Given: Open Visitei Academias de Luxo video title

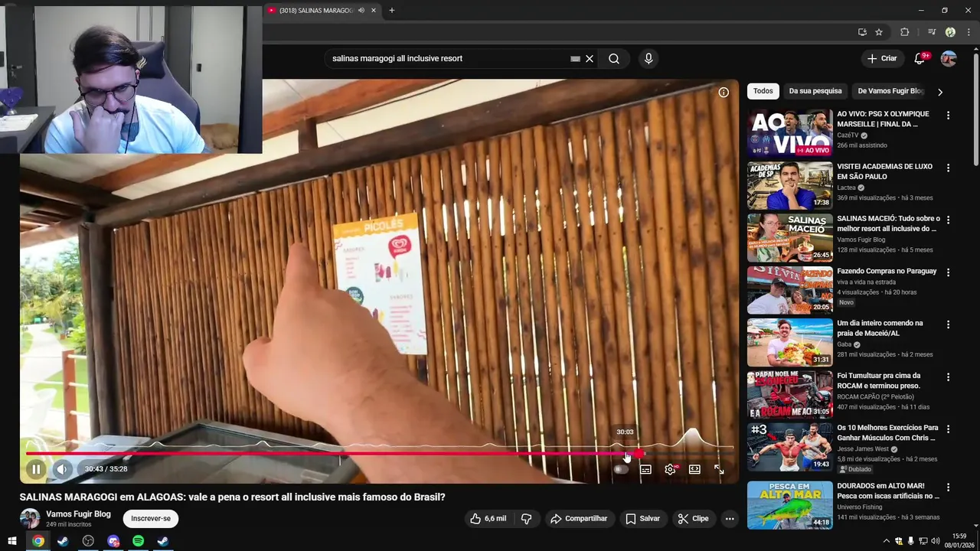Looking at the screenshot, I should [884, 171].
